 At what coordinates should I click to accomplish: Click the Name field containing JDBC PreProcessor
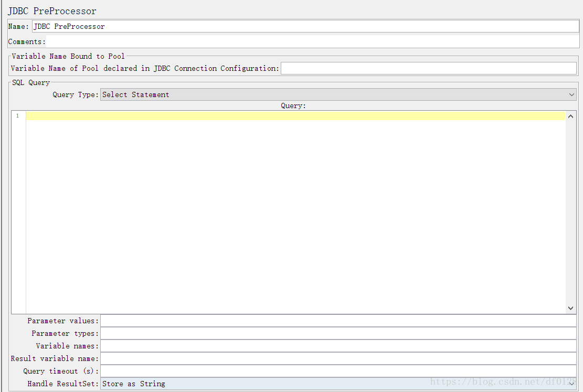(x=305, y=26)
